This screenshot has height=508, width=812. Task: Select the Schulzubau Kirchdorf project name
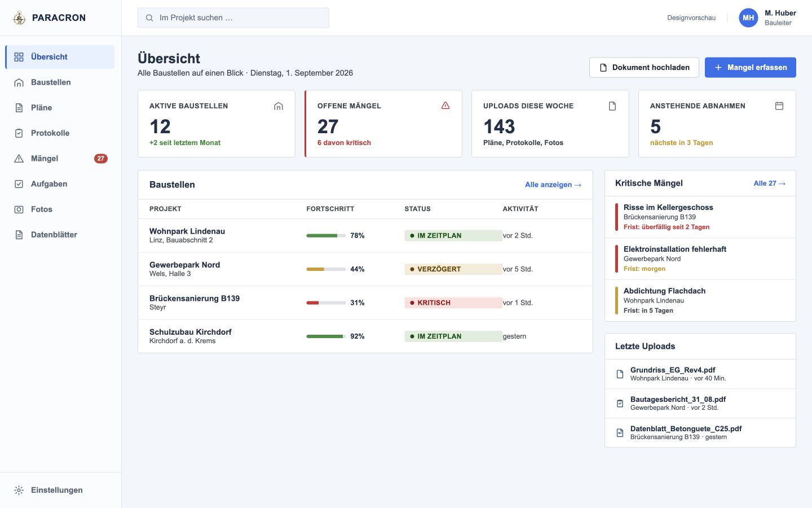[x=190, y=332]
